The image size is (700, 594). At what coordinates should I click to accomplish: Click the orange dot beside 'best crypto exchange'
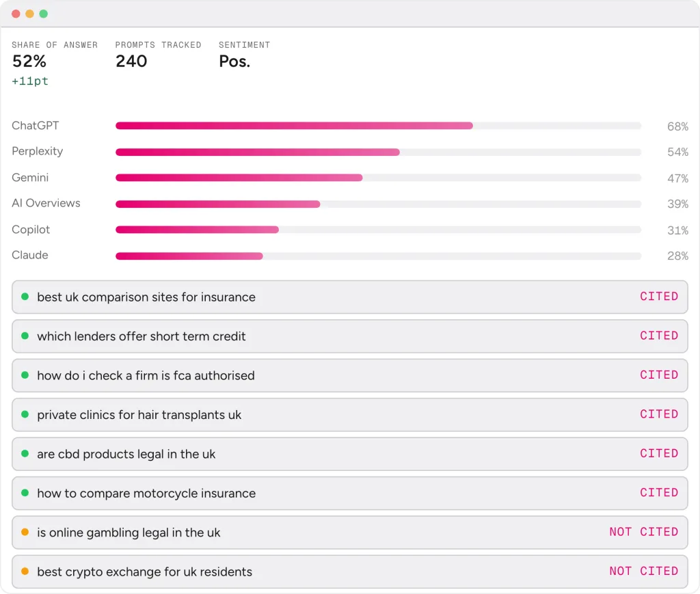pos(25,571)
